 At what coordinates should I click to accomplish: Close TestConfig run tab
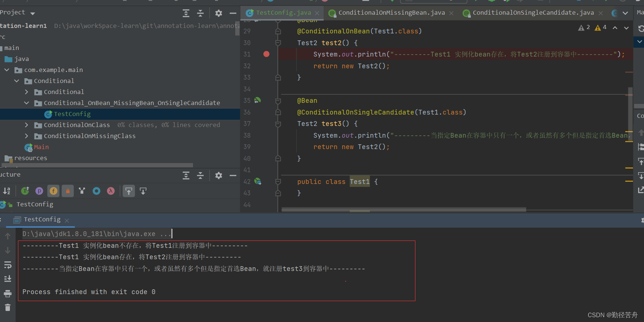67,220
